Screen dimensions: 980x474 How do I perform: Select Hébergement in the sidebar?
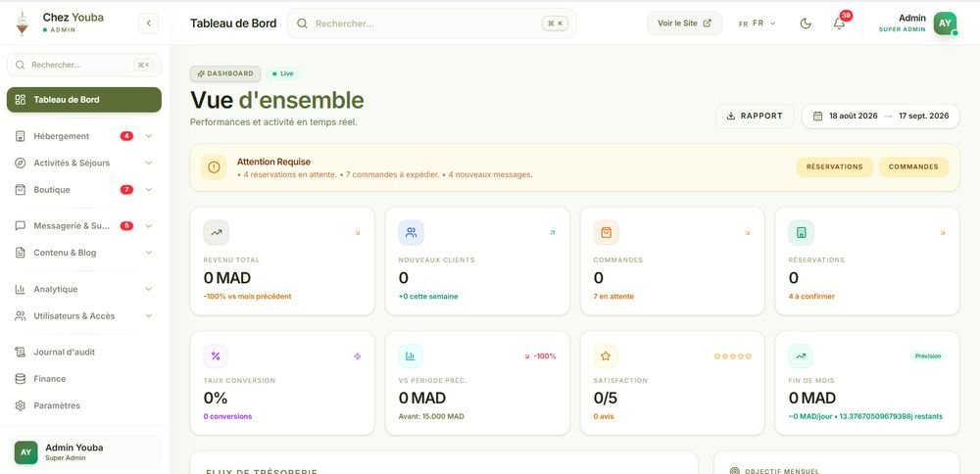[83, 136]
